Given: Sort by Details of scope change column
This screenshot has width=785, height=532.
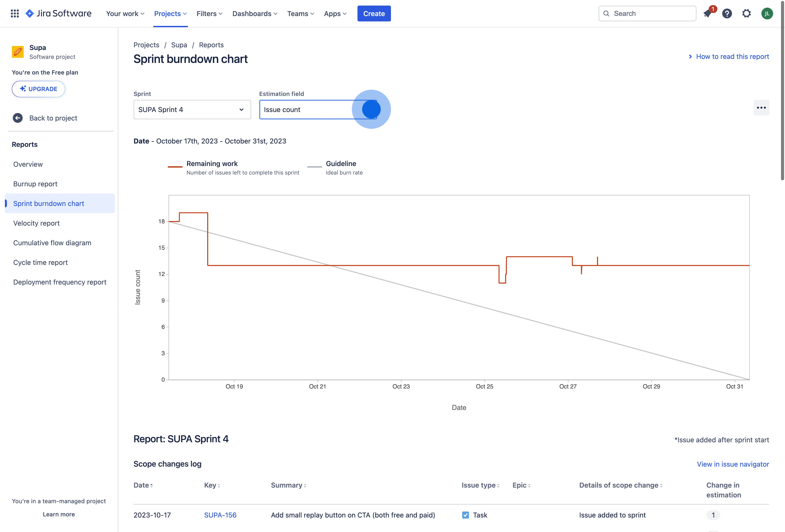Looking at the screenshot, I should [x=621, y=485].
